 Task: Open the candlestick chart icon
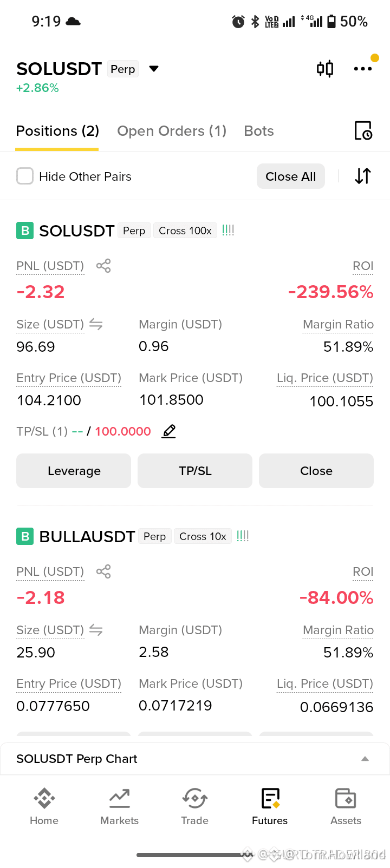(x=325, y=69)
